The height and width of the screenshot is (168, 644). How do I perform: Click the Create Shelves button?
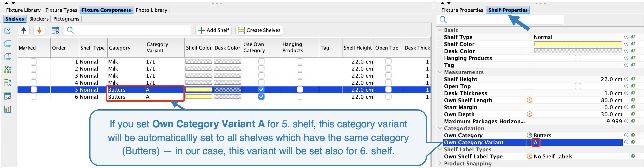point(259,30)
